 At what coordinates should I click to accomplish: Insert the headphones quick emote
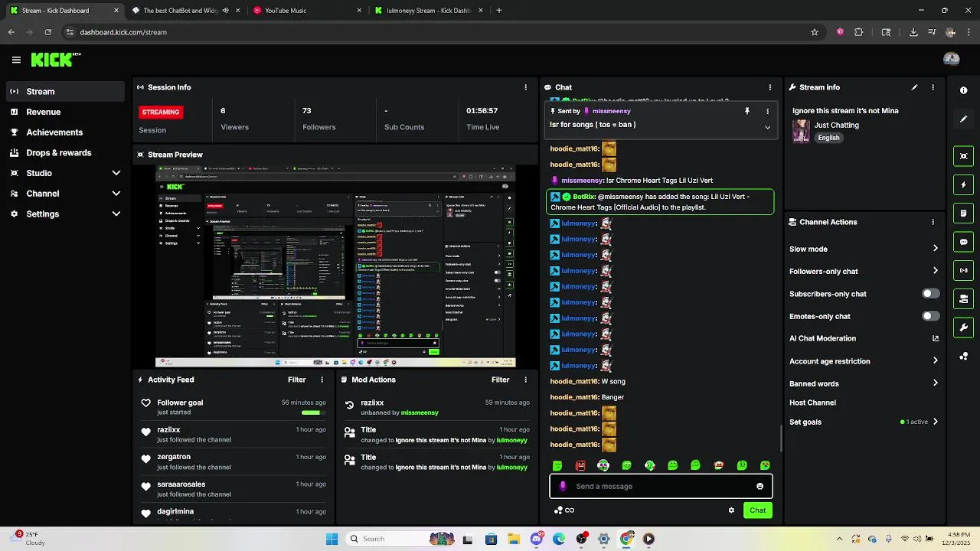pyautogui.click(x=603, y=465)
